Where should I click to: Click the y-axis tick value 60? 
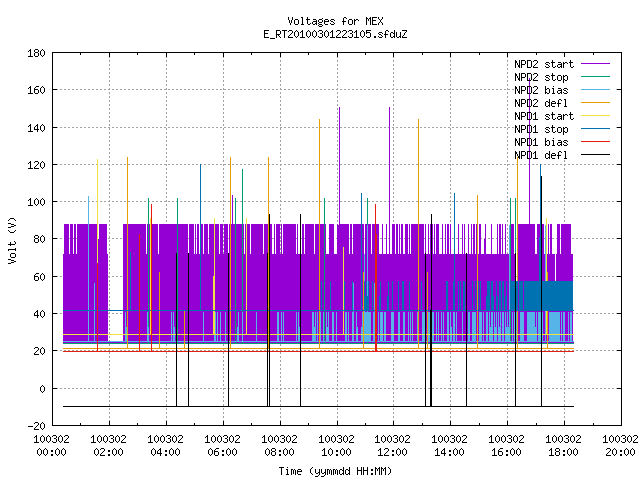pyautogui.click(x=39, y=277)
